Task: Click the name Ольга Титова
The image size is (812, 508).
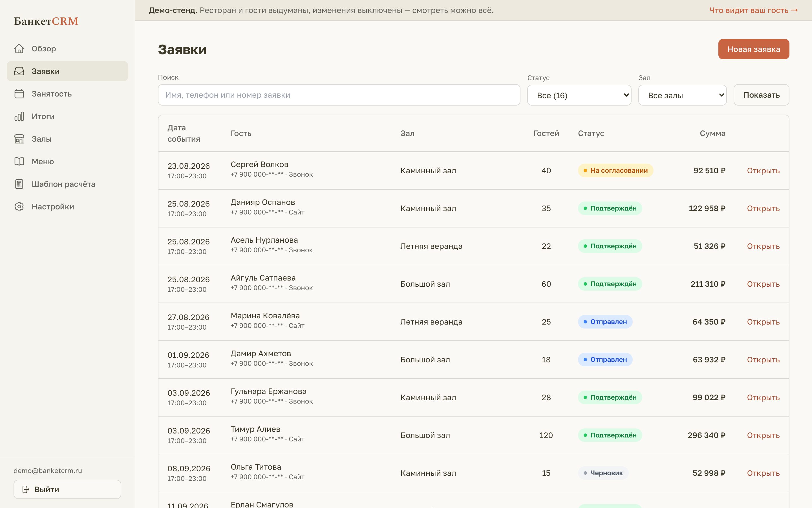Action: (256, 467)
